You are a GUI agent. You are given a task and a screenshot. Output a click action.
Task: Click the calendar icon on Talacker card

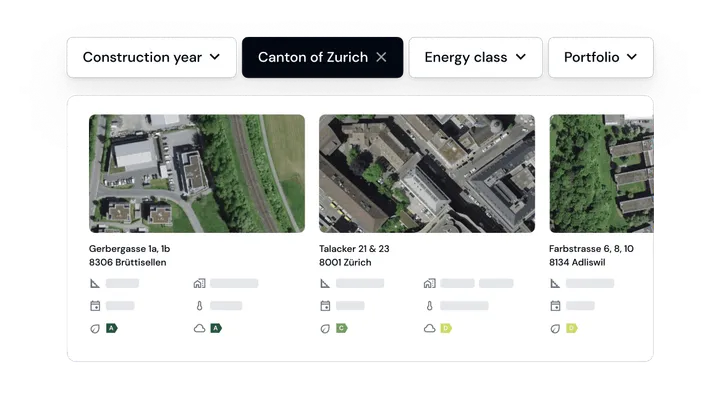click(325, 306)
